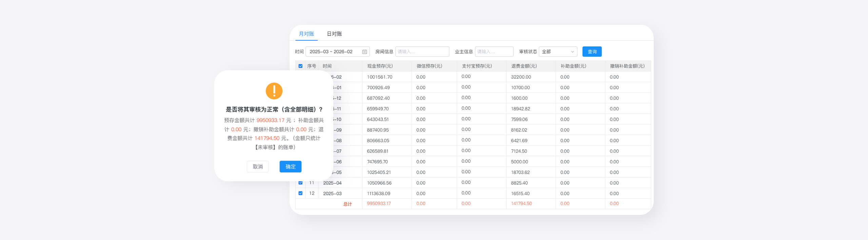Click the 退费金额(元) column header
868x240 pixels.
[x=524, y=66]
